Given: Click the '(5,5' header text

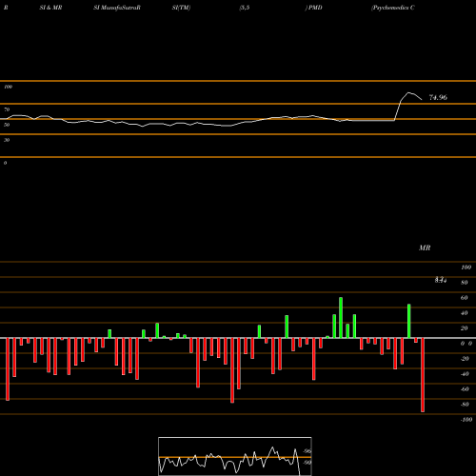Looking at the screenshot, I should 245,8.
